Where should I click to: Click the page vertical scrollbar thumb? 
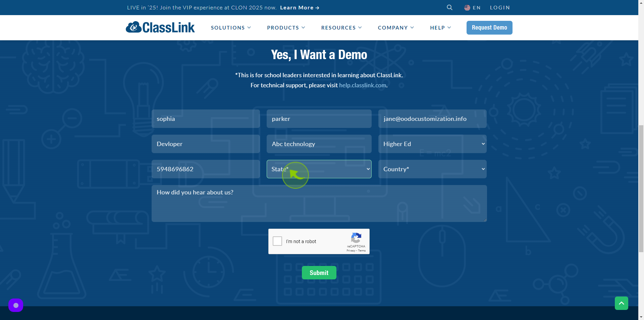pyautogui.click(x=641, y=188)
